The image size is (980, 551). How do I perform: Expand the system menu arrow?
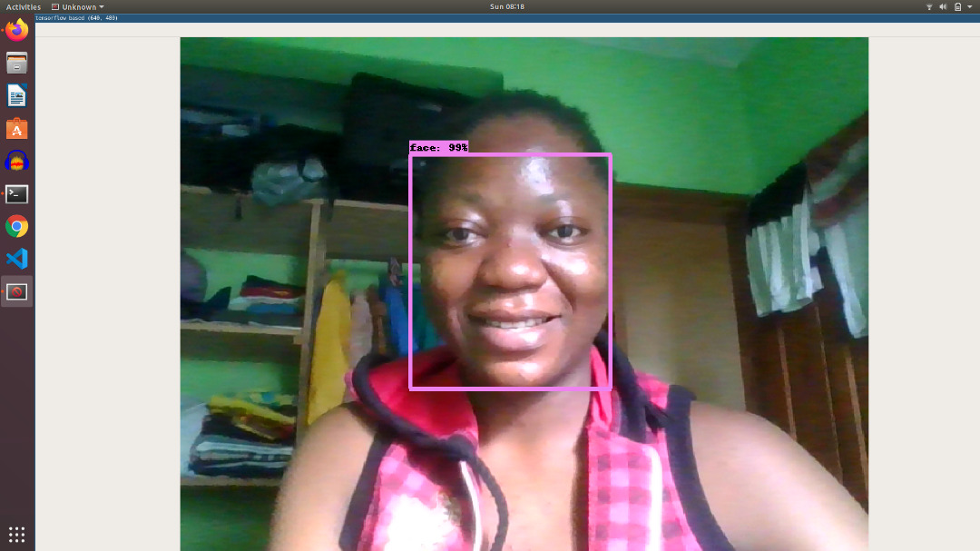[970, 7]
